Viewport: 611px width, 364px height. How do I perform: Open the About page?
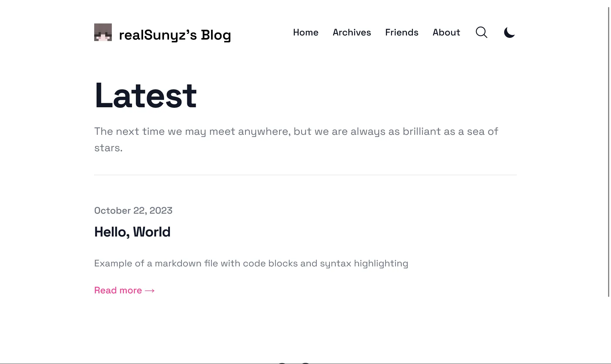click(446, 32)
